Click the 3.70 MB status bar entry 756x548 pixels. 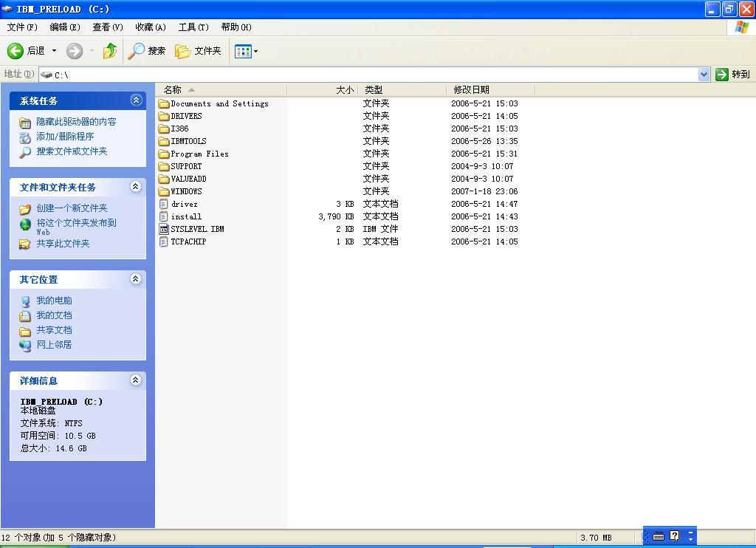(x=596, y=538)
